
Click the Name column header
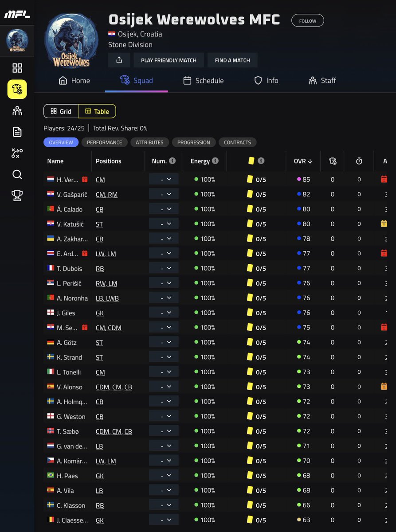55,161
